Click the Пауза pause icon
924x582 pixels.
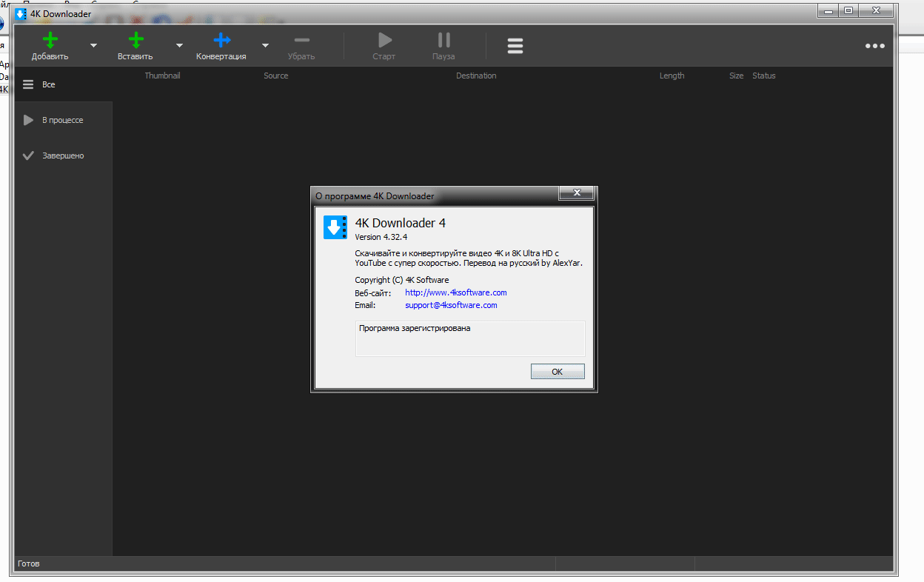443,40
